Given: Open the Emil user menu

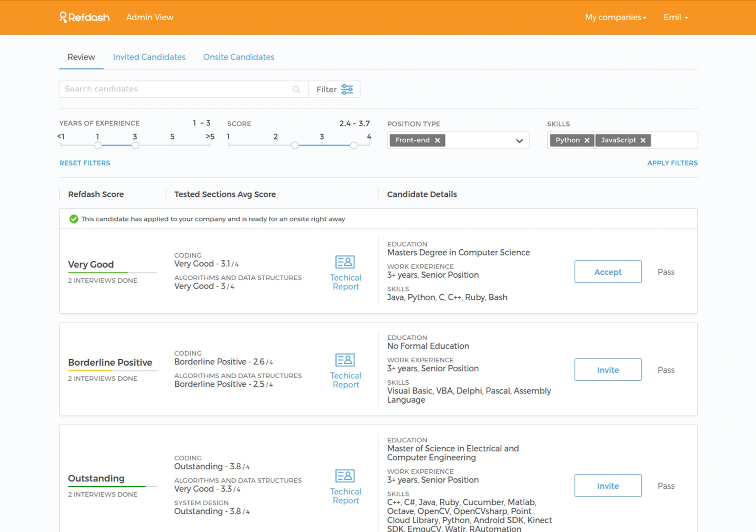Looking at the screenshot, I should click(676, 17).
